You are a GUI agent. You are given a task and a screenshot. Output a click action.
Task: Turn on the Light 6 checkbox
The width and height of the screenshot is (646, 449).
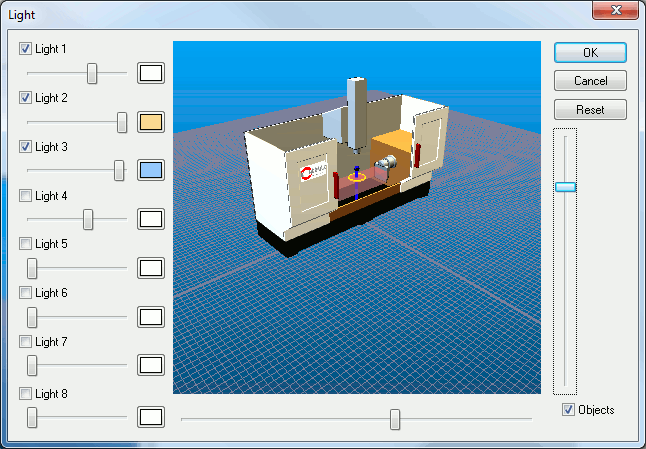pyautogui.click(x=25, y=293)
